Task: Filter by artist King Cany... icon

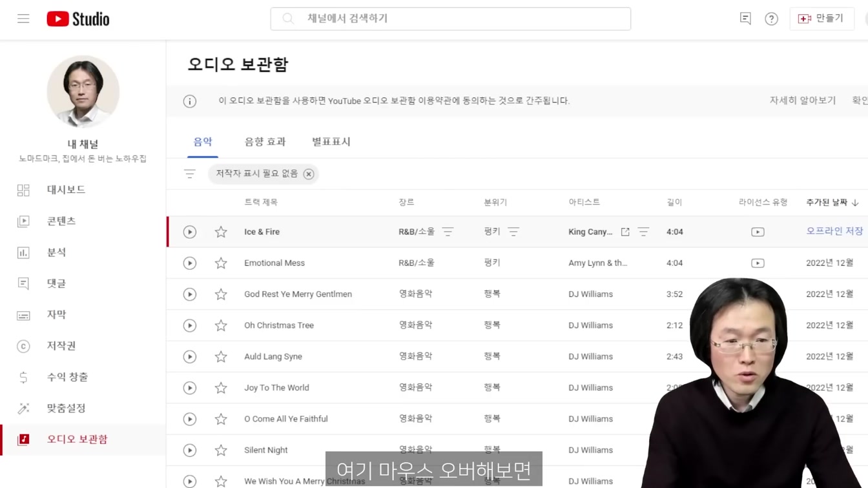Action: [x=643, y=232]
